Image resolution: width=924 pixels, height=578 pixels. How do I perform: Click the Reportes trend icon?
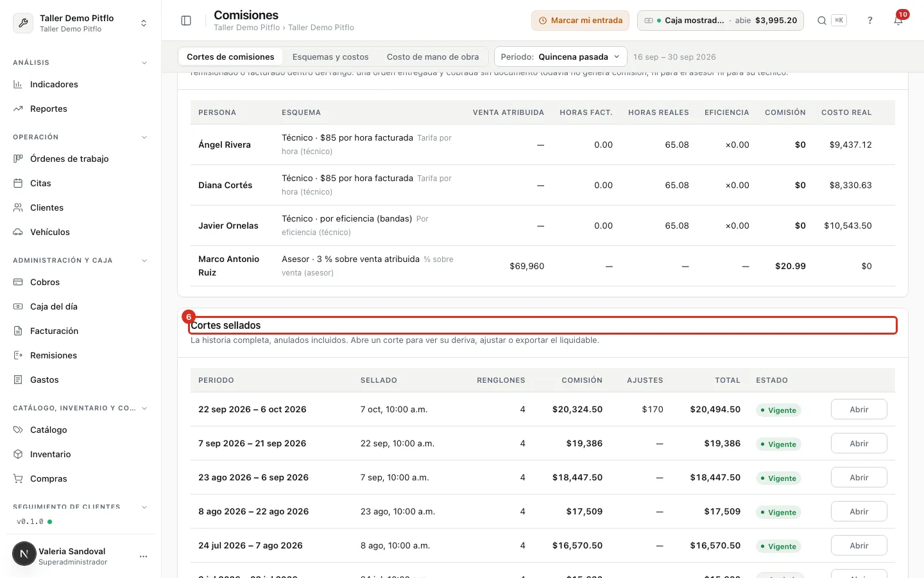[x=18, y=109]
